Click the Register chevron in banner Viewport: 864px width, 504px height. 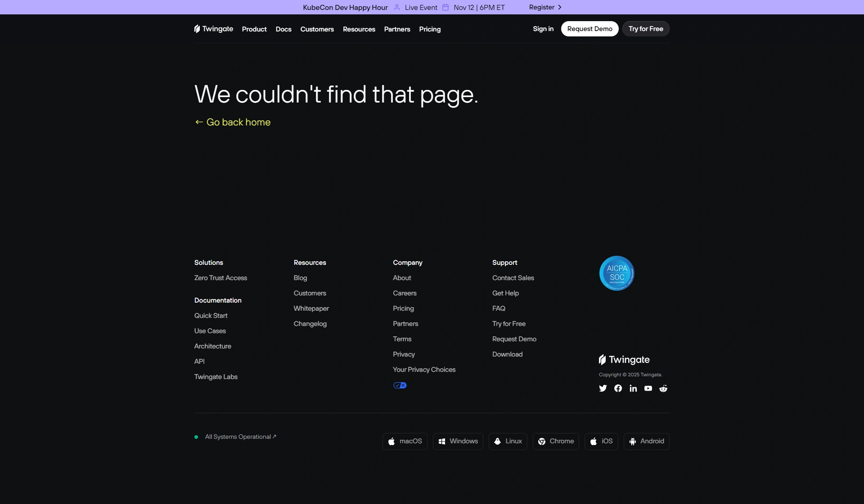click(559, 7)
